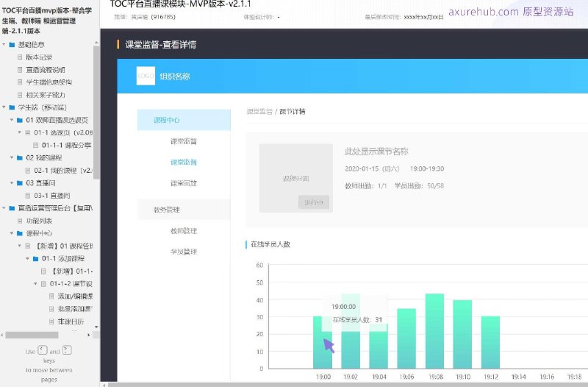The width and height of the screenshot is (588, 387).
Task: Click the sidebar horizontal scroll-left arrow
Action: click(3, 335)
